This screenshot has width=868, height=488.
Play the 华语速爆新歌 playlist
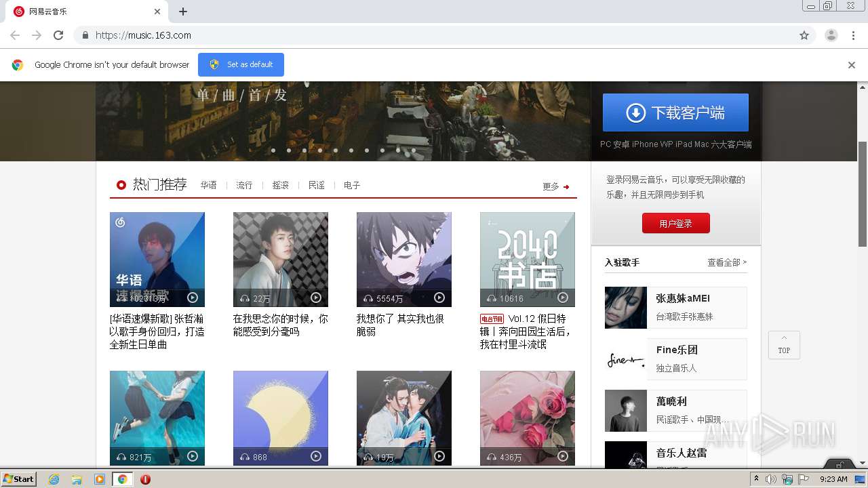pyautogui.click(x=193, y=298)
